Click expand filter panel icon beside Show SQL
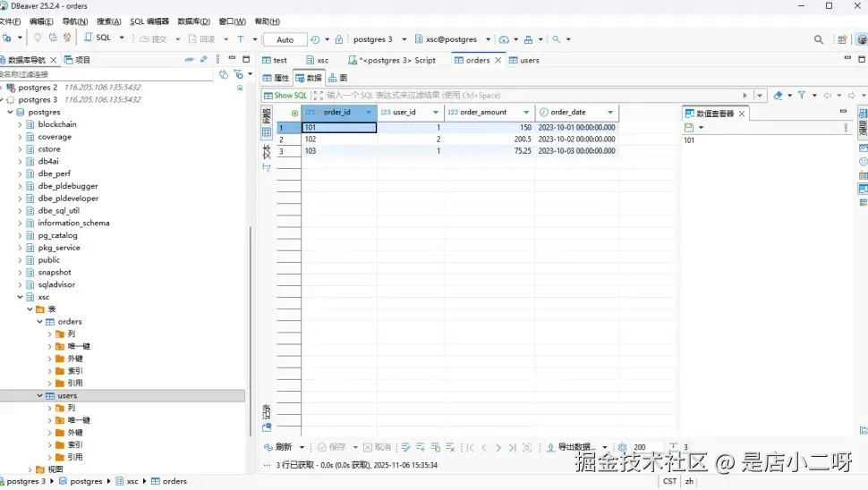This screenshot has width=868, height=490. tap(318, 95)
